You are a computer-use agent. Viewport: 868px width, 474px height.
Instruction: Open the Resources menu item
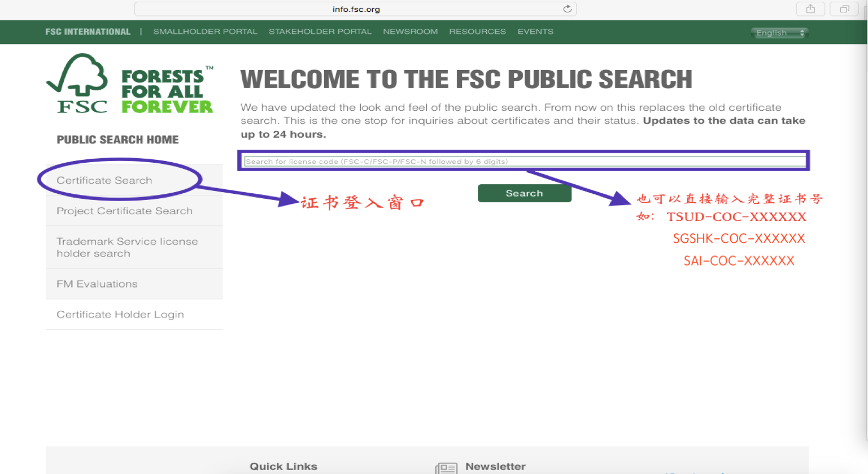(478, 32)
